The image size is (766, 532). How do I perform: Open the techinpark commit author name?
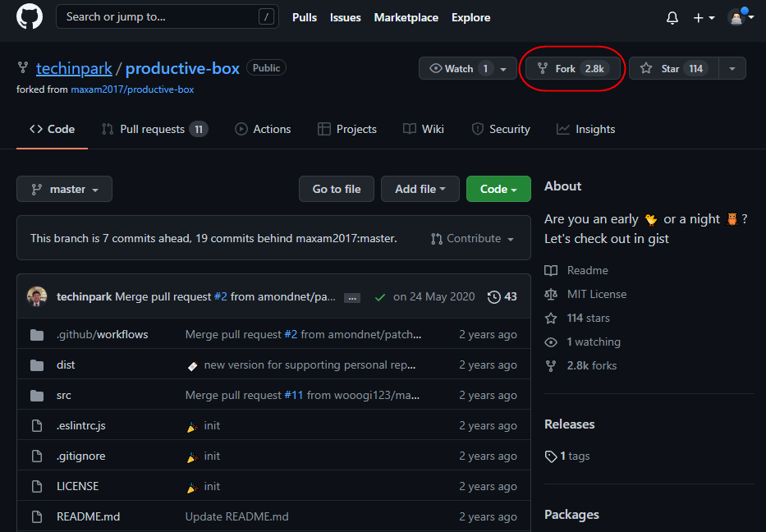[84, 297]
